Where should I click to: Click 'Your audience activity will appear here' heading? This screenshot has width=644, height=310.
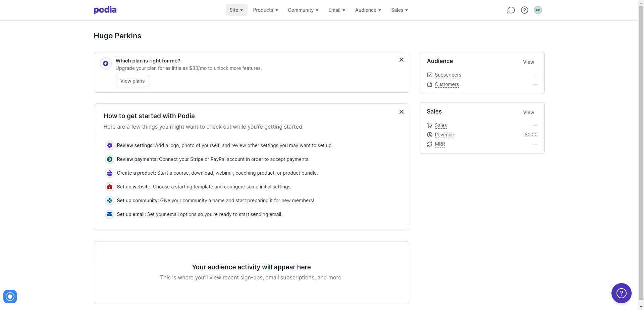252,267
